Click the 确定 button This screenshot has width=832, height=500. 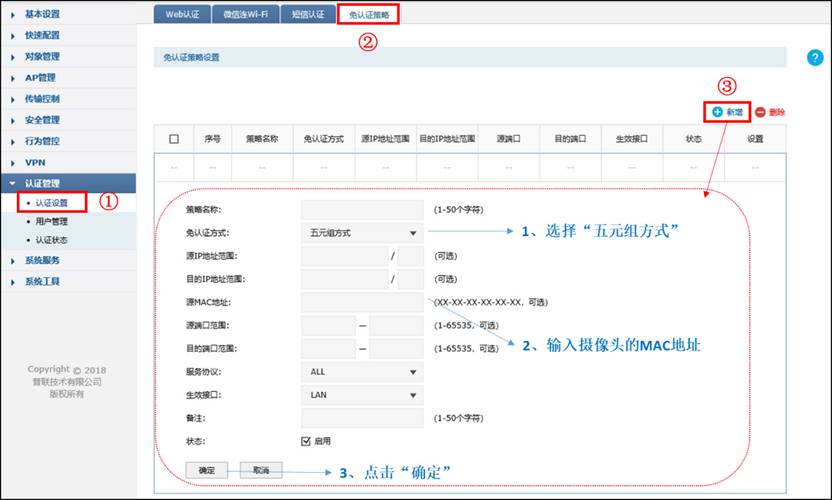(x=207, y=469)
